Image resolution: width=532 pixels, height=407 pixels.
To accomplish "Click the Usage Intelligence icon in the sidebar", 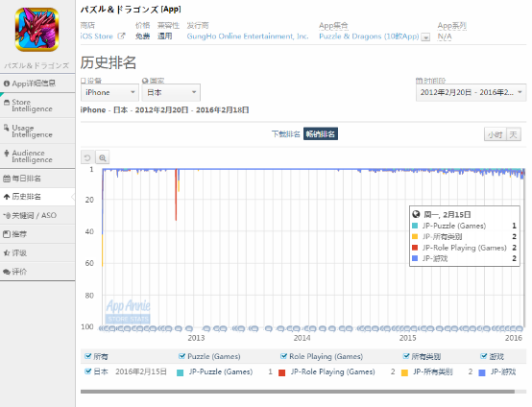I will (7, 128).
